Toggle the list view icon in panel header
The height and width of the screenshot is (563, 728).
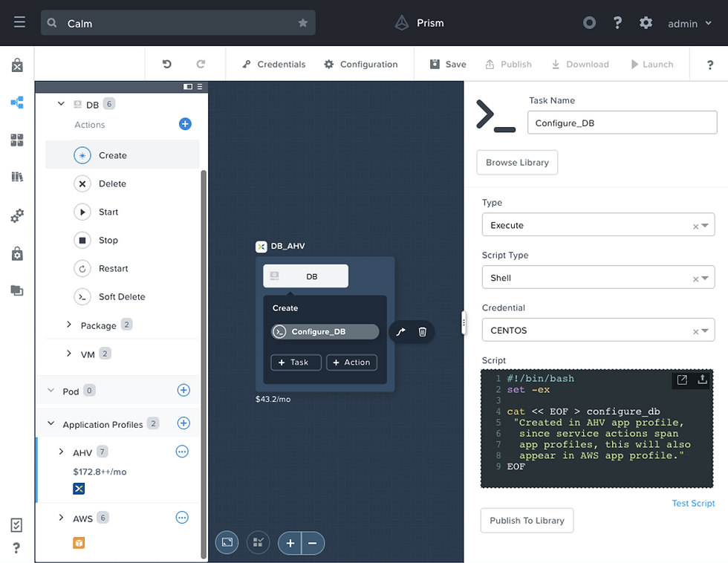[x=200, y=87]
